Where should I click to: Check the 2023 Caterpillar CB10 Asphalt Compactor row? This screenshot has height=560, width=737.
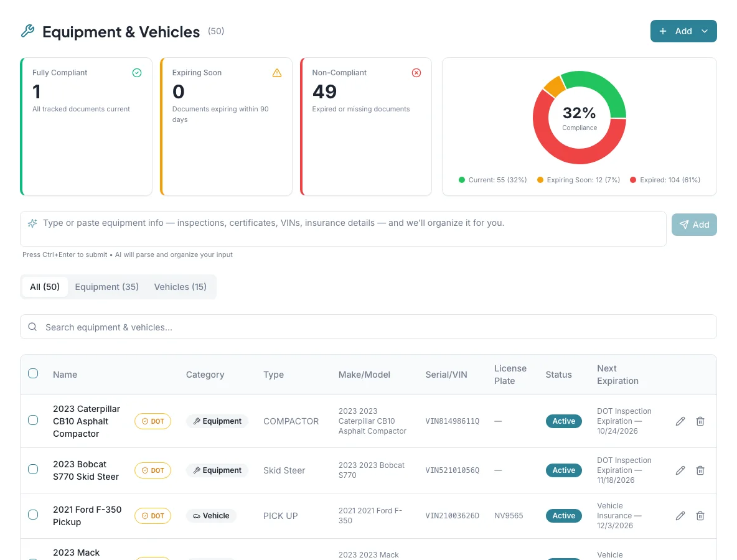coord(33,420)
